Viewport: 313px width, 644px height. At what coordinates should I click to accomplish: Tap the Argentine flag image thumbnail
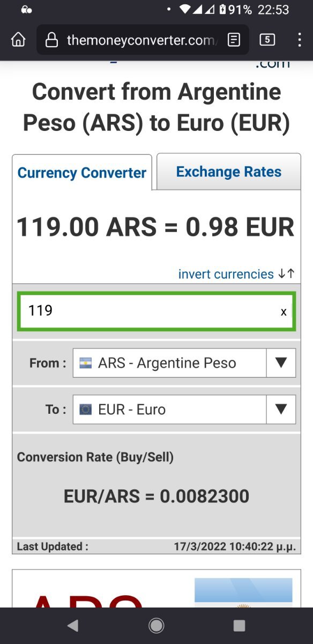(x=243, y=593)
